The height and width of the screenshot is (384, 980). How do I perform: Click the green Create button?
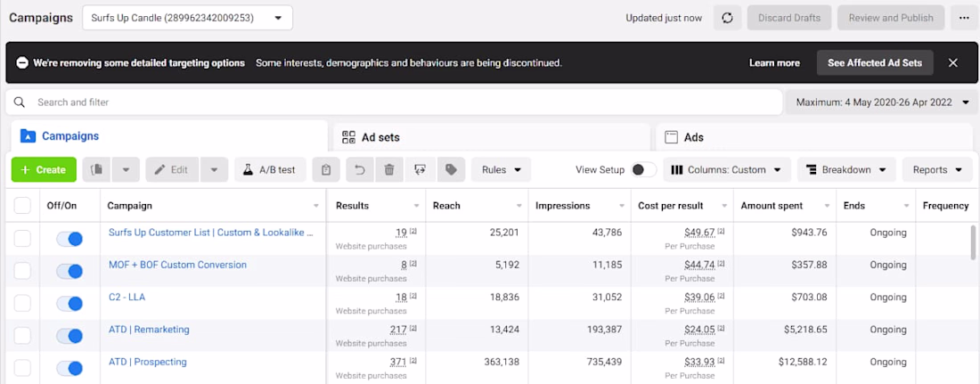(x=44, y=169)
